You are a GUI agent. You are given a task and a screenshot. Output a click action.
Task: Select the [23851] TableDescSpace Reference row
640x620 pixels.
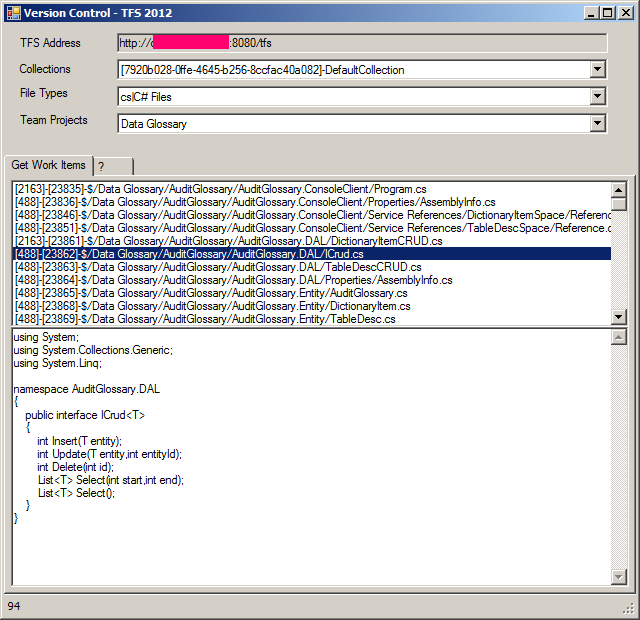click(312, 228)
